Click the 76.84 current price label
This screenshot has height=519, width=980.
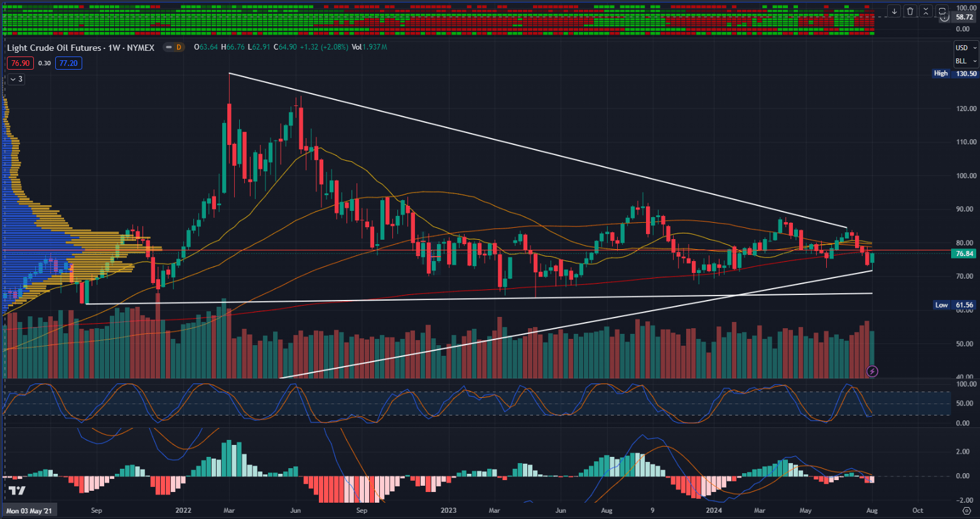coord(964,254)
